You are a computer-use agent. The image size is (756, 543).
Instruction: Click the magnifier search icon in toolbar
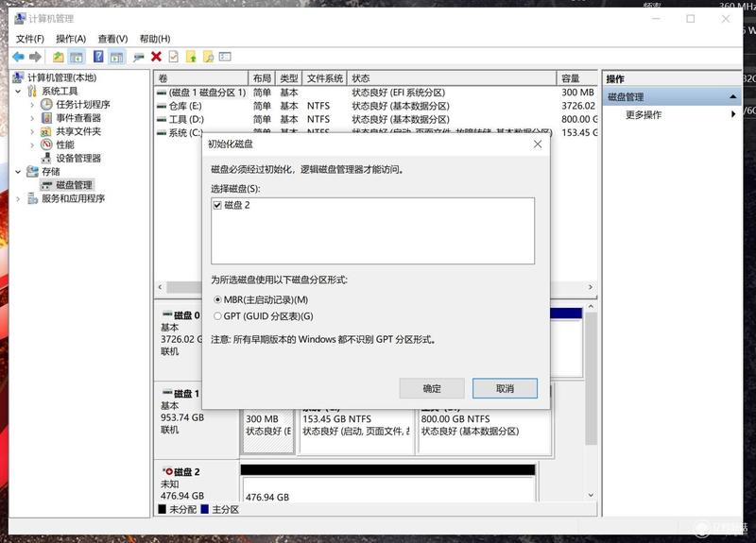tap(208, 57)
